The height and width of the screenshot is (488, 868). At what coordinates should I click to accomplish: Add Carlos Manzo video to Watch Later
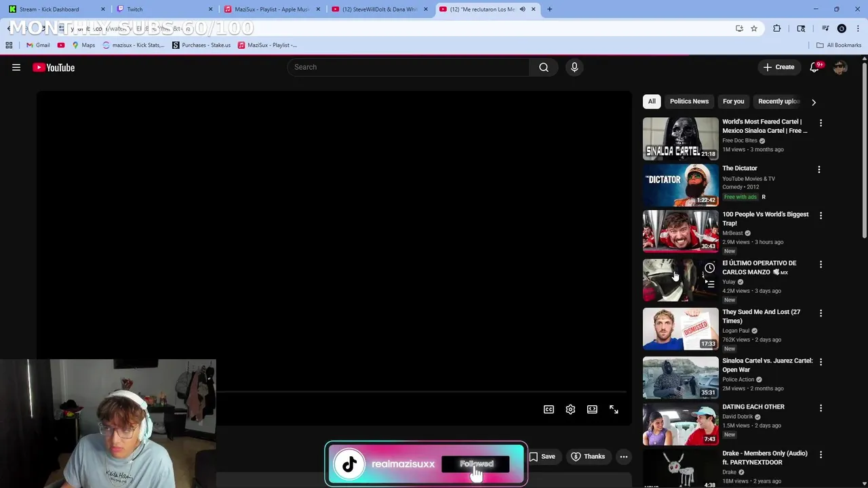(709, 268)
